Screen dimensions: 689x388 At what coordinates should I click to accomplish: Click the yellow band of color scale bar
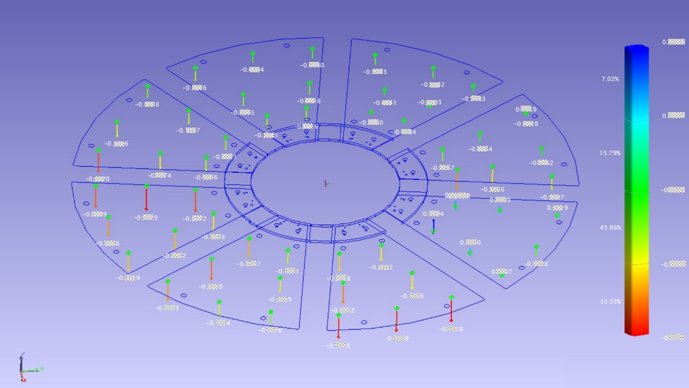coord(637,264)
